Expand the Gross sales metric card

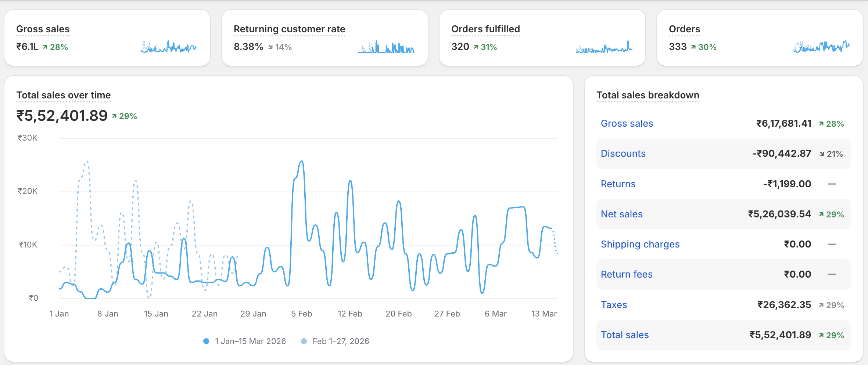click(43, 29)
